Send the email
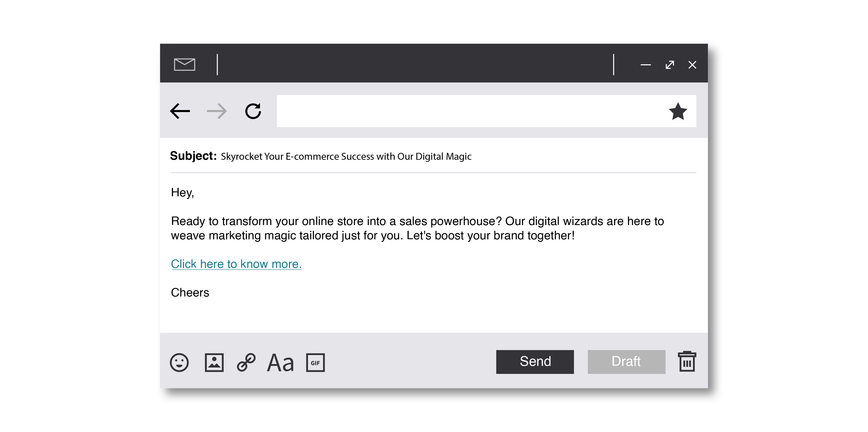The image size is (868, 432). click(x=535, y=362)
